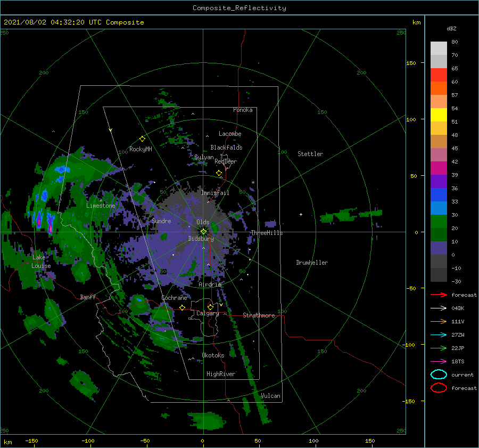
Task: Click the Okotoks town label
Action: 213,355
